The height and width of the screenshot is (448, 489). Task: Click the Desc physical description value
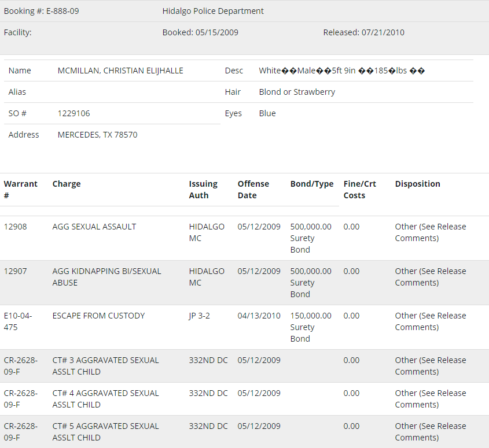[x=342, y=71]
